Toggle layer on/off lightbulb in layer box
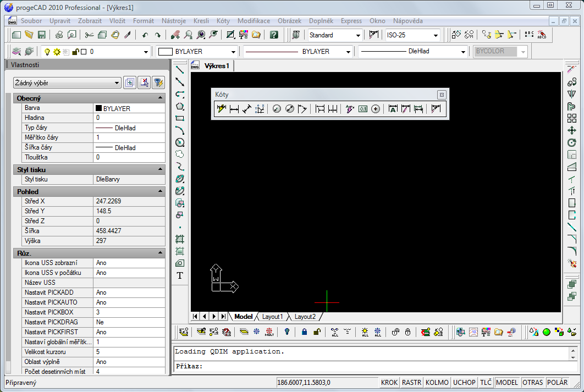 click(47, 52)
